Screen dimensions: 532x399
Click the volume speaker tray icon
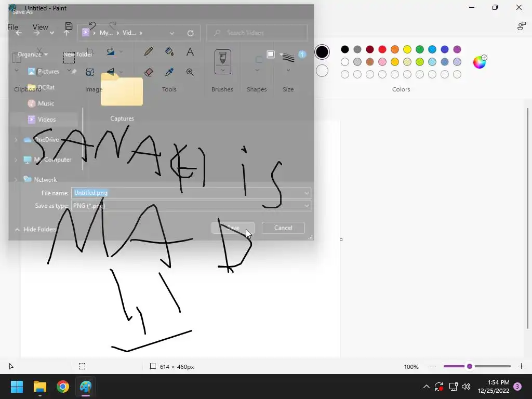click(466, 387)
